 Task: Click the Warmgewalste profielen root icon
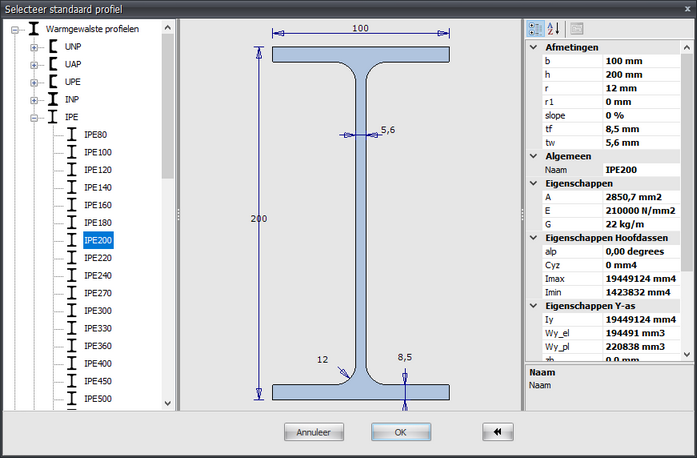pyautogui.click(x=34, y=29)
